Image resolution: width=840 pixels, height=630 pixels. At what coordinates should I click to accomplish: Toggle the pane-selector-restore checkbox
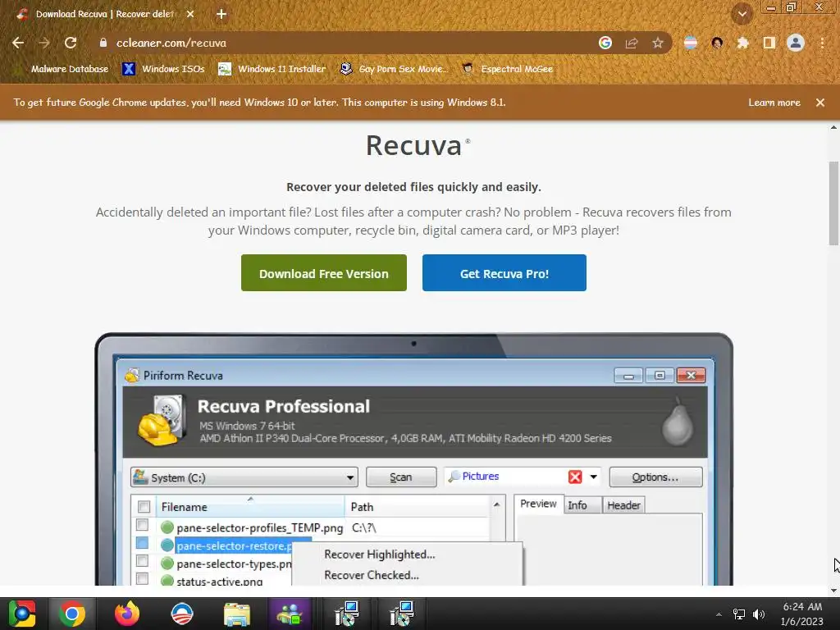coord(142,543)
